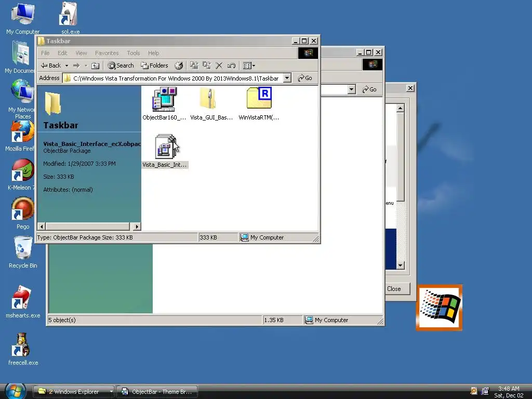
Task: Delete the selected file with X icon
Action: tap(219, 65)
